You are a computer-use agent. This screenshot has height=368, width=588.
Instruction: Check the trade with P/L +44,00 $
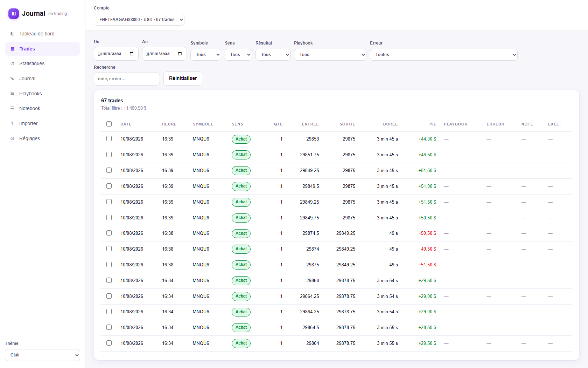pyautogui.click(x=109, y=139)
